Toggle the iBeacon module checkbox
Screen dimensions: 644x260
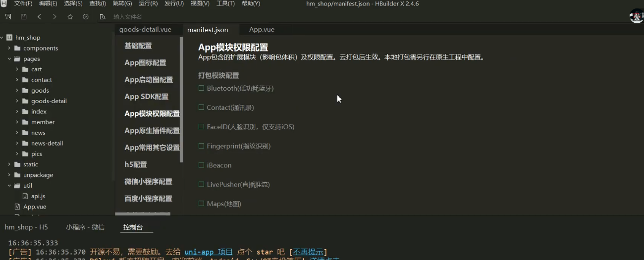click(201, 165)
